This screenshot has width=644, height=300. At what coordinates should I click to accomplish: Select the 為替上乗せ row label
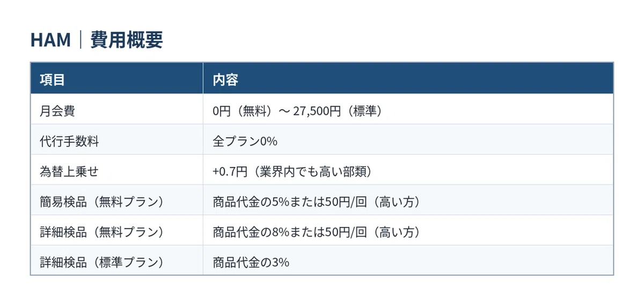(69, 172)
